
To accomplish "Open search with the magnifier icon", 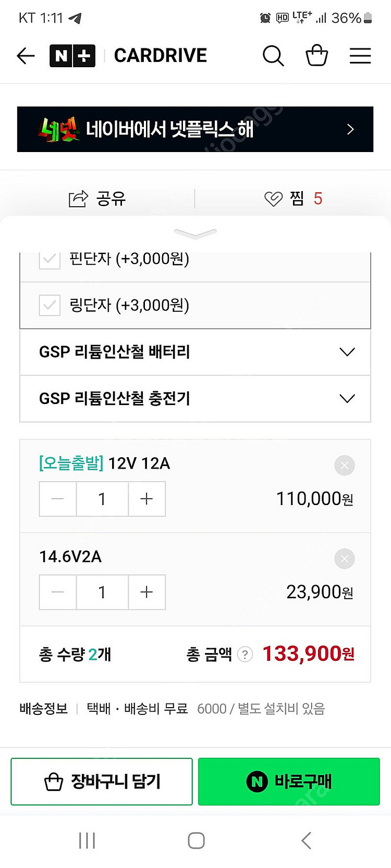I will coord(273,56).
